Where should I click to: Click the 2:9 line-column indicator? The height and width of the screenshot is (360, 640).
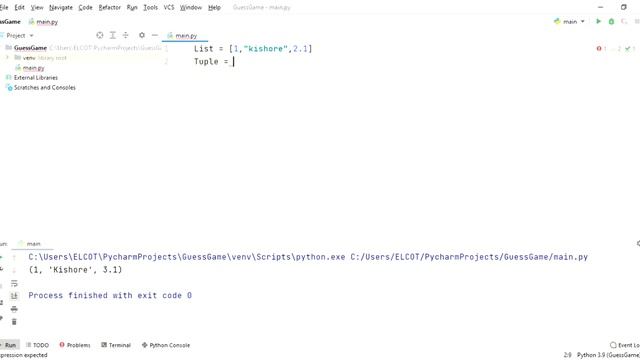(x=567, y=355)
